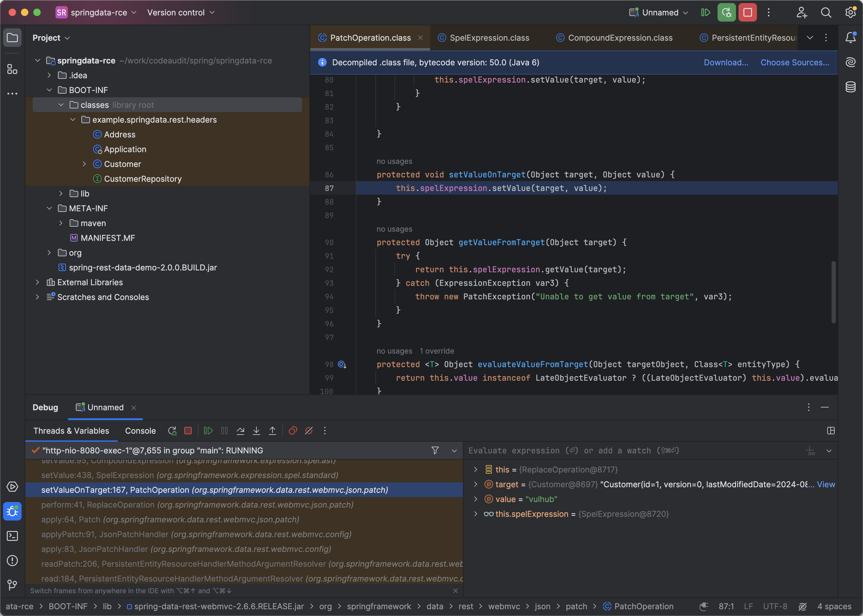The width and height of the screenshot is (863, 616).
Task: Select the Debug tool window bug icon
Action: point(12,511)
